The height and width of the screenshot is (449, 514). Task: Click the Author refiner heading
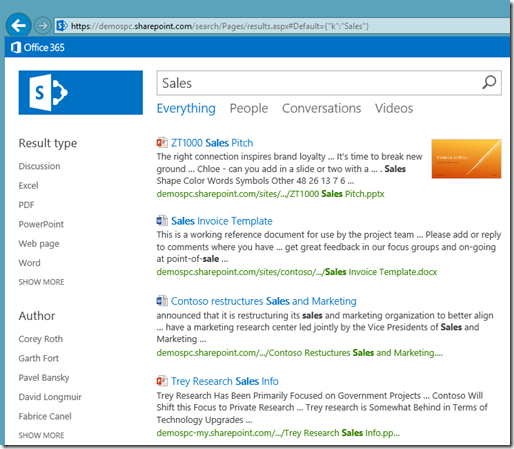[x=37, y=316]
